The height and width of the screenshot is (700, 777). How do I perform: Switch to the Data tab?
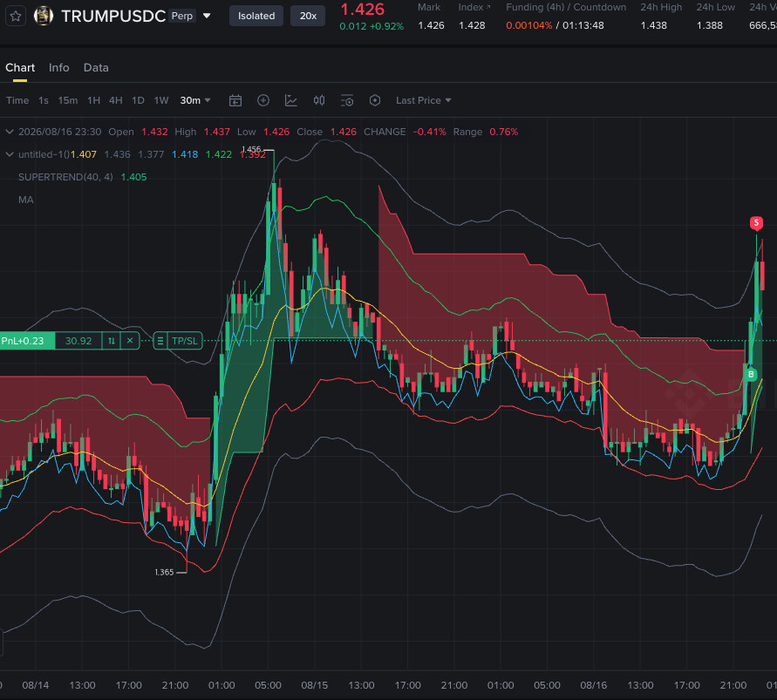coord(96,68)
